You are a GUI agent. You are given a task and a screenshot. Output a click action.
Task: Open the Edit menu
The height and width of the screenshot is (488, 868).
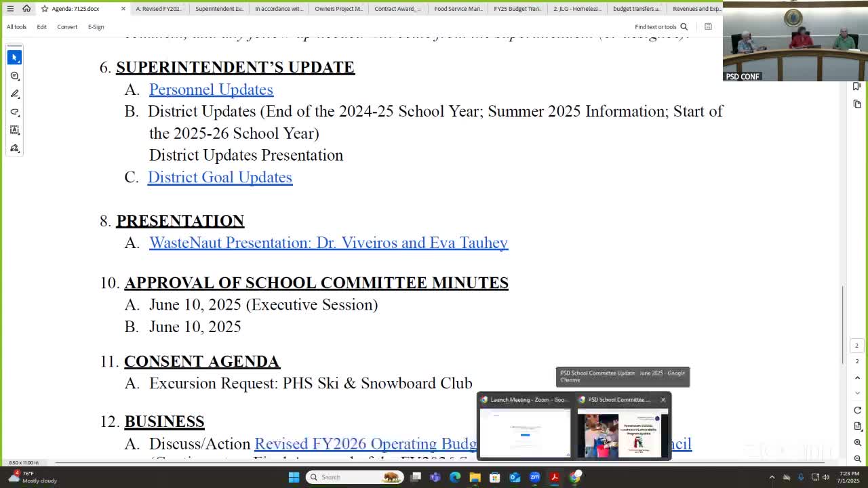point(41,27)
